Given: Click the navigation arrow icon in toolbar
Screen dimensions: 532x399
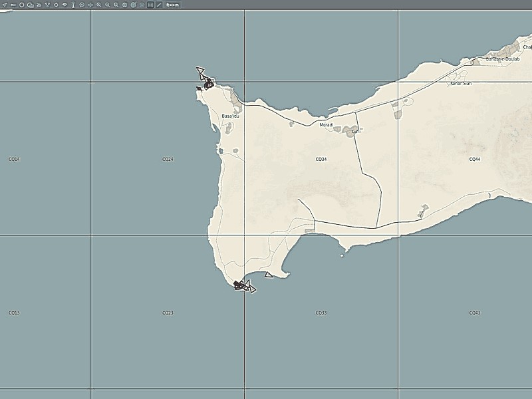Looking at the screenshot, I should (x=5, y=5).
